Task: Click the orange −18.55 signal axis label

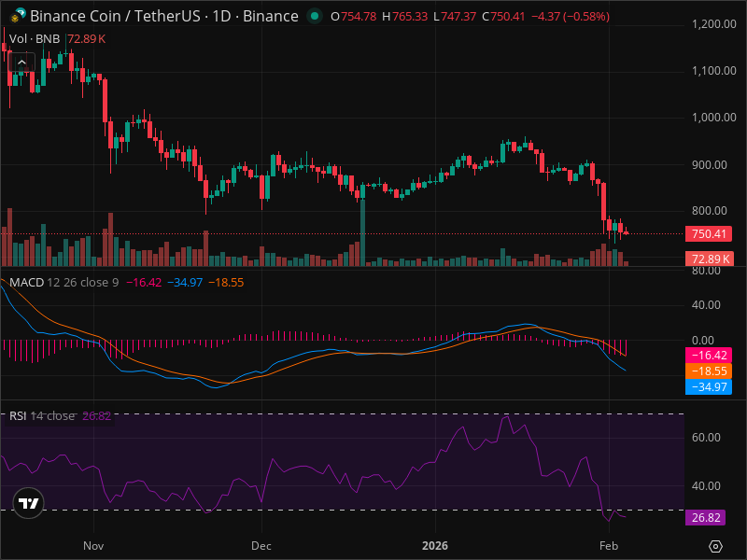Action: 709,371
